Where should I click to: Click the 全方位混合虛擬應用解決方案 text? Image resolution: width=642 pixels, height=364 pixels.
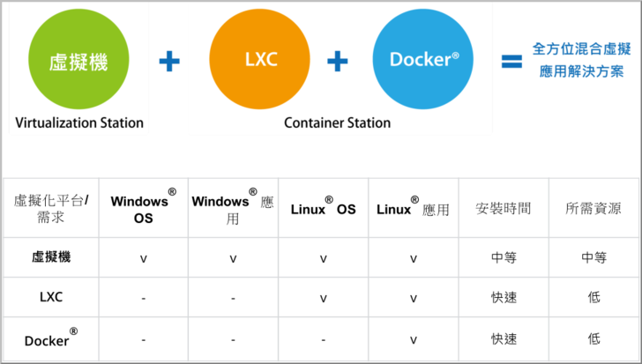[581, 60]
